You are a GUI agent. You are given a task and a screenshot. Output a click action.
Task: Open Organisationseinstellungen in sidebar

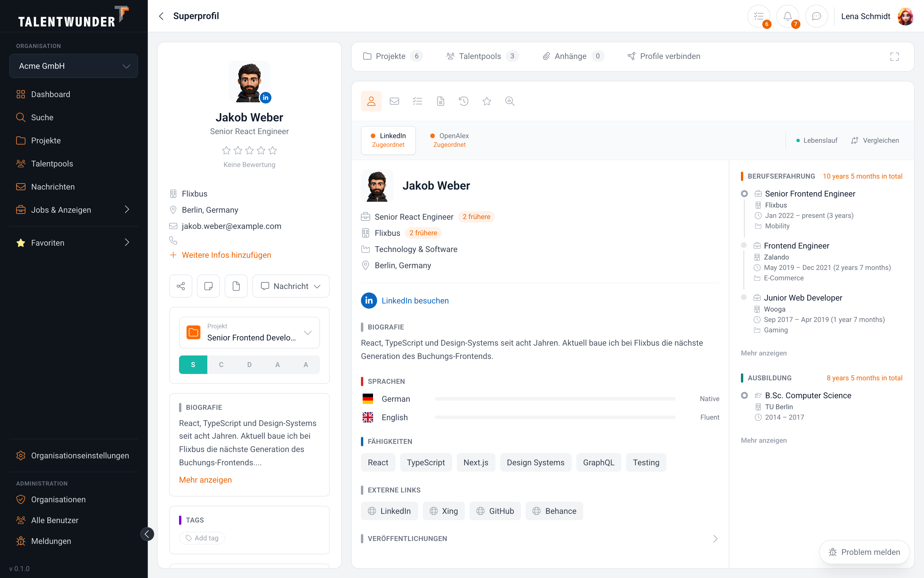point(74,456)
